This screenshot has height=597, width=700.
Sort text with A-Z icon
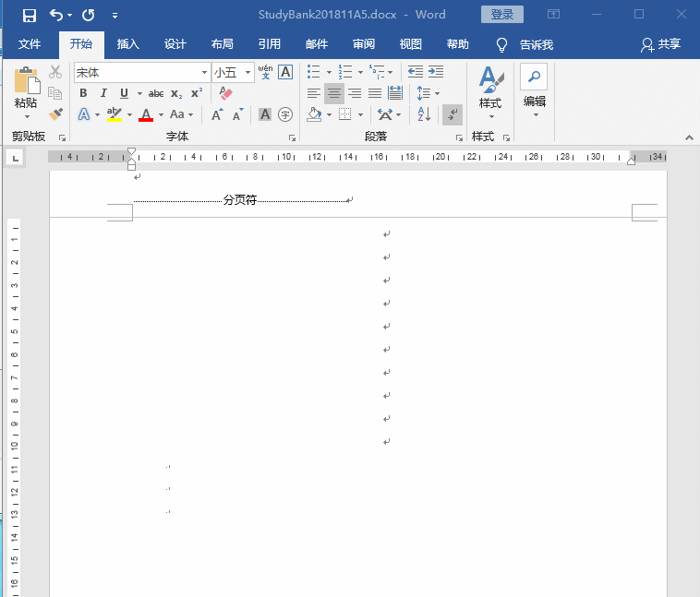coord(424,114)
